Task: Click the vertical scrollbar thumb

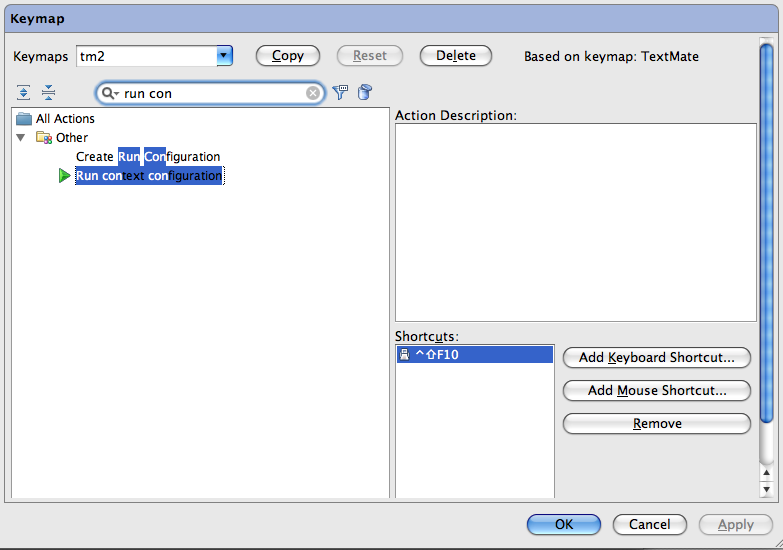Action: [766, 234]
